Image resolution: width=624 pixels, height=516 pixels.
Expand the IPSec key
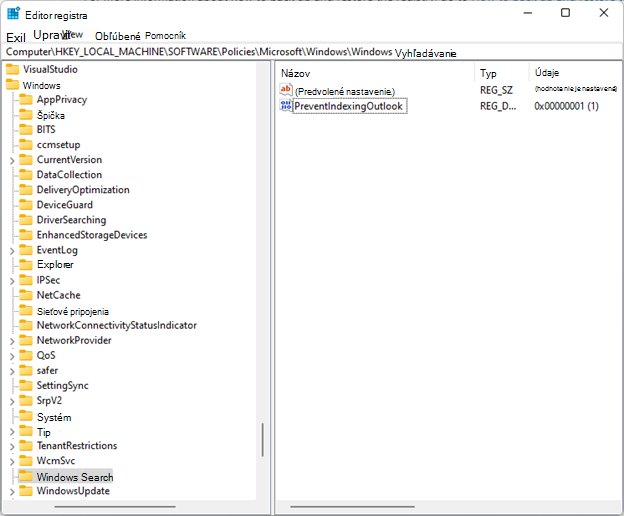12,281
